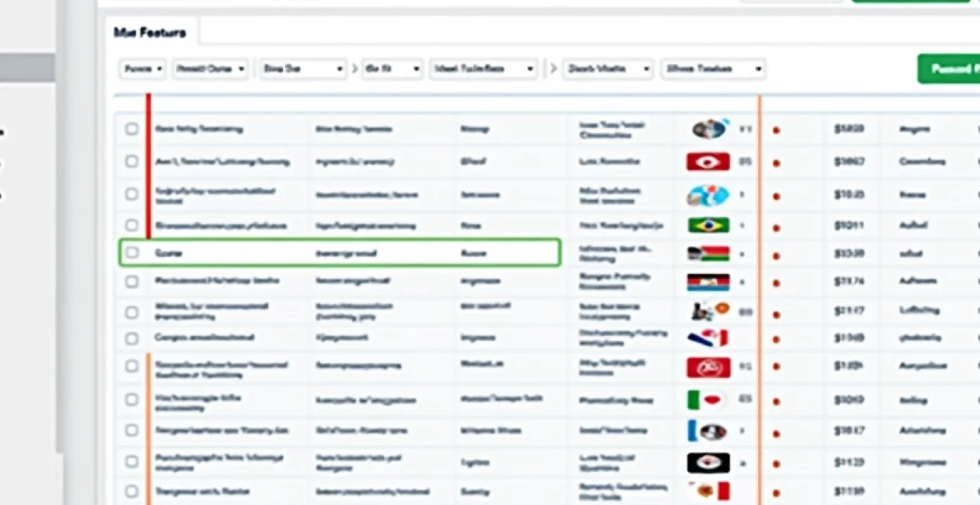This screenshot has height=505, width=980.
Task: Click the red-black striped flag in sixth row
Action: coord(708,282)
